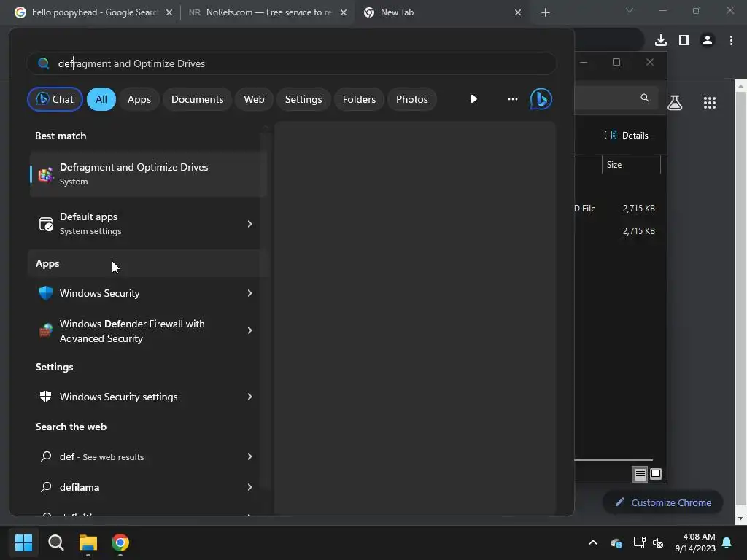Switch File Explorer to details view icon
This screenshot has width=747, height=560.
(x=640, y=474)
